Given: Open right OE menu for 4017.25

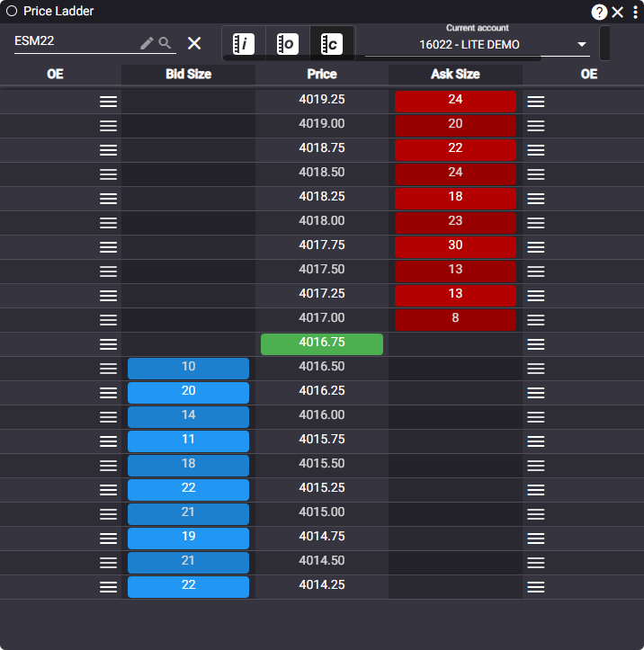Looking at the screenshot, I should tap(536, 296).
